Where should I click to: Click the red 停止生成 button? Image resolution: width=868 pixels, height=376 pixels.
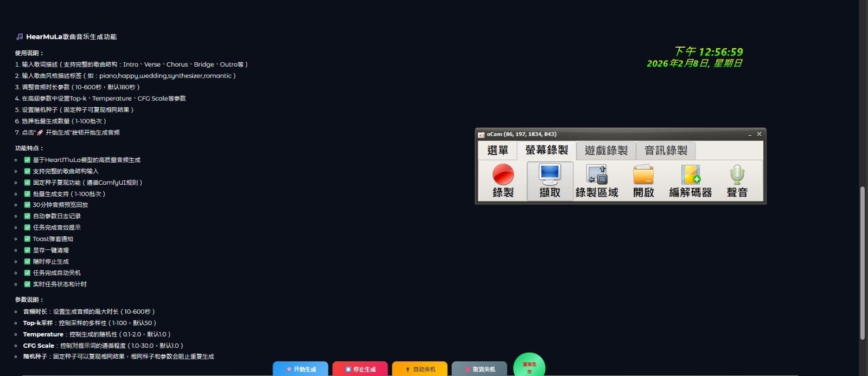coord(360,369)
